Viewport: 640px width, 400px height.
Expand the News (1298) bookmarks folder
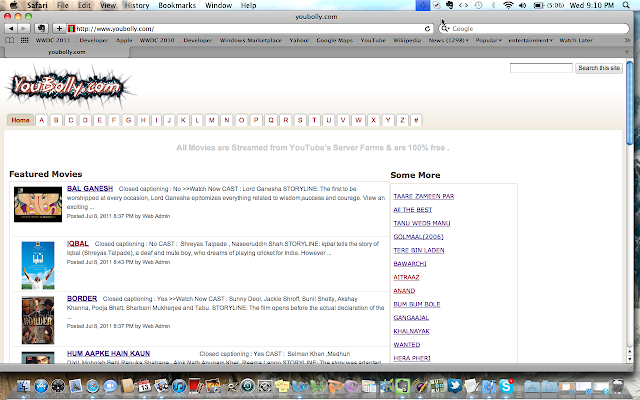(448, 40)
